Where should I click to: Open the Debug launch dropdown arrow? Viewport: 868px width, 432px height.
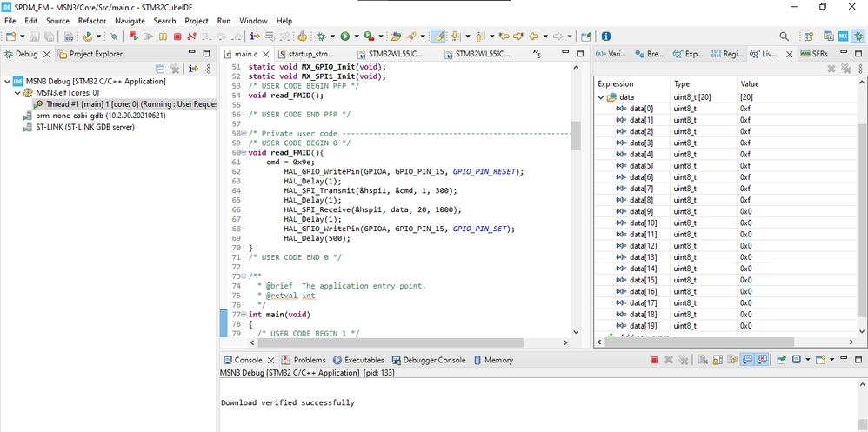[x=332, y=37]
